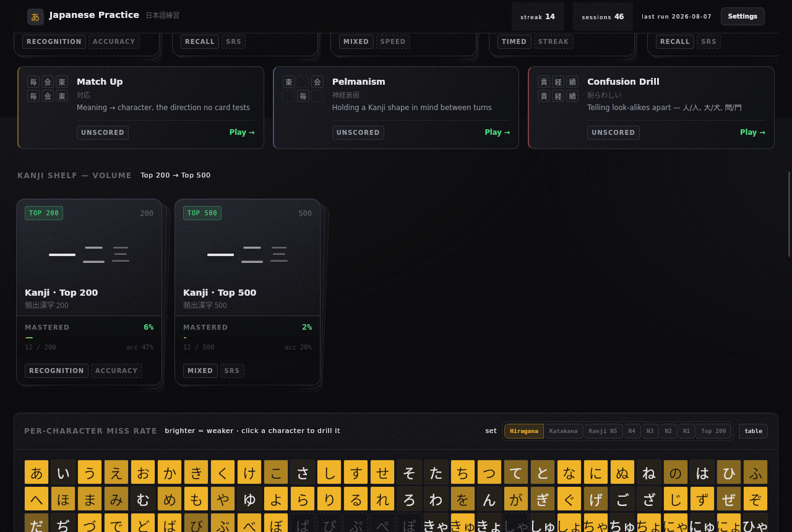
Task: Select the N4 set tab
Action: point(632,431)
